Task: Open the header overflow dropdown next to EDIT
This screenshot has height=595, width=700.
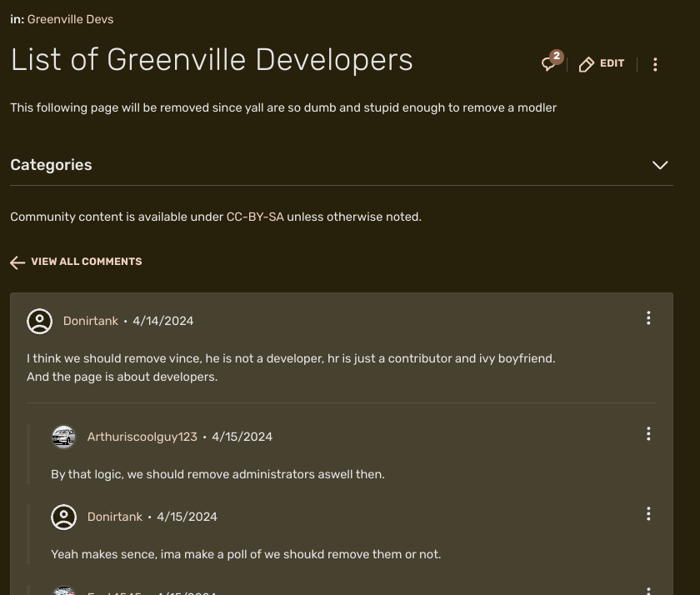Action: pos(655,64)
